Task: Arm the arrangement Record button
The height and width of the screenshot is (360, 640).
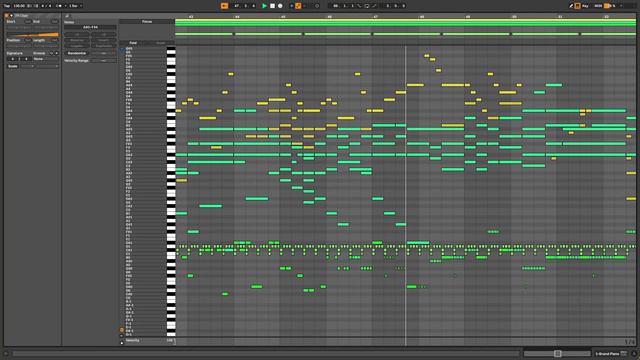Action: pyautogui.click(x=280, y=6)
